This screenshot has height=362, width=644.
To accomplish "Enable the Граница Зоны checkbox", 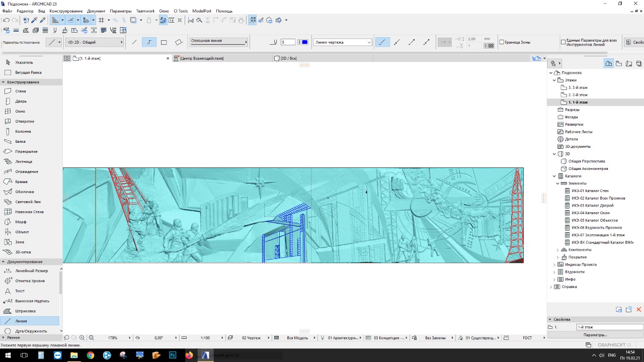I will (502, 42).
